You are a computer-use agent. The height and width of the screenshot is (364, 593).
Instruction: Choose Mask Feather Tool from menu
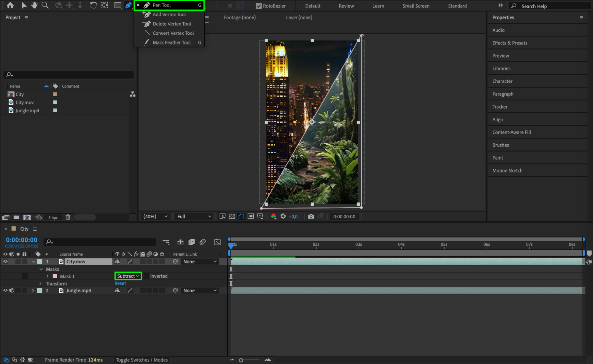(171, 43)
